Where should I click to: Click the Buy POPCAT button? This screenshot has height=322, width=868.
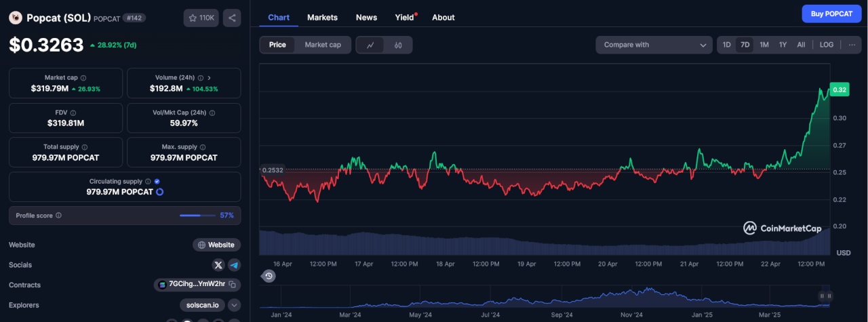click(x=831, y=14)
